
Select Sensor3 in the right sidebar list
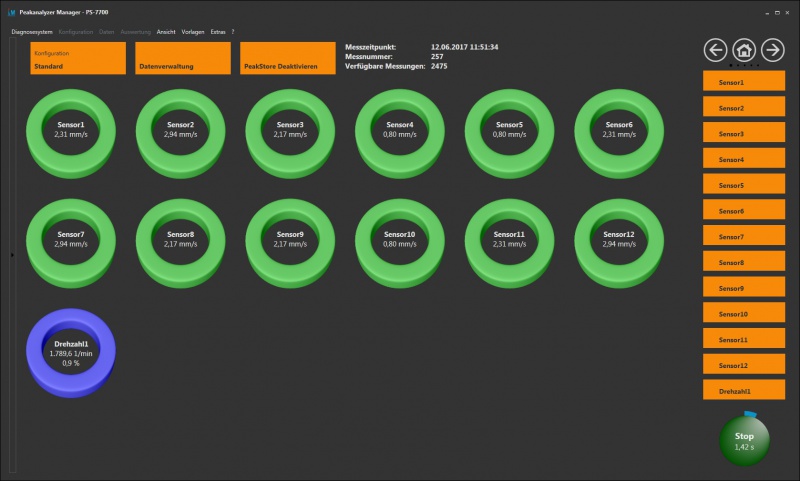click(744, 134)
